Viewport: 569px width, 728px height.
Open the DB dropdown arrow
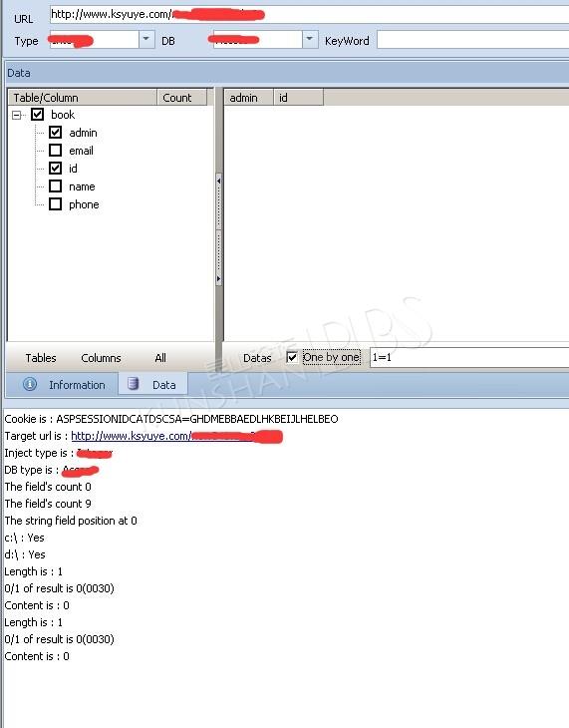click(310, 40)
